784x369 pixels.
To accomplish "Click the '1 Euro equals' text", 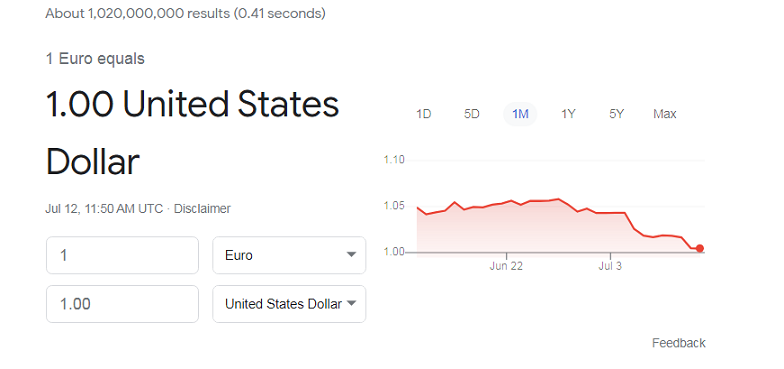I will [95, 59].
